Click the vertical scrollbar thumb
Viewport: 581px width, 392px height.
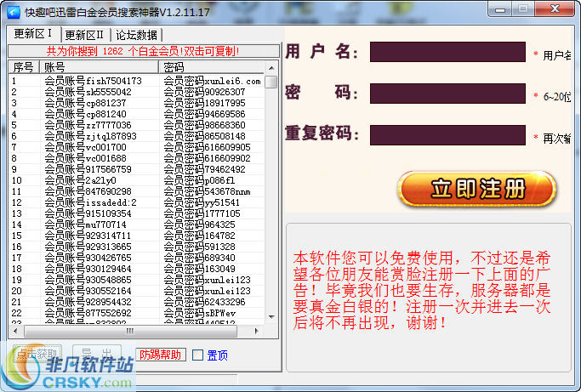[271, 82]
